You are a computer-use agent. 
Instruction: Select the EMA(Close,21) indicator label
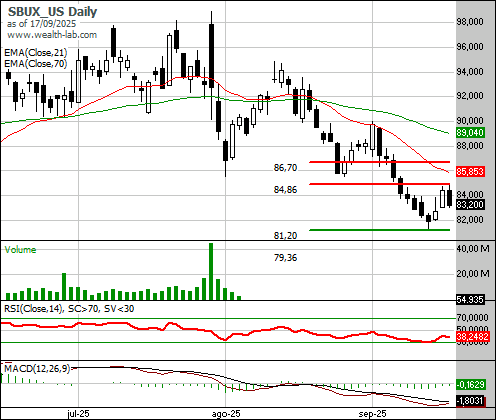pyautogui.click(x=36, y=53)
